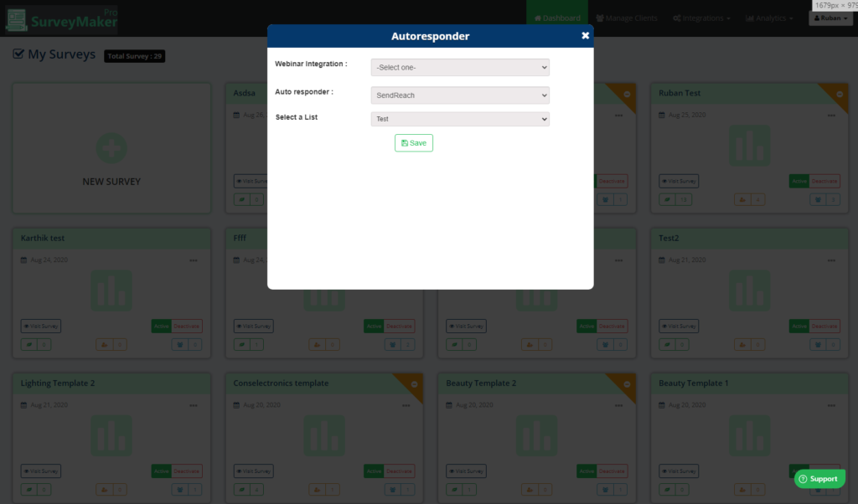
Task: Open the three-dot menu on Lighting Template 2 card
Action: coord(194,405)
